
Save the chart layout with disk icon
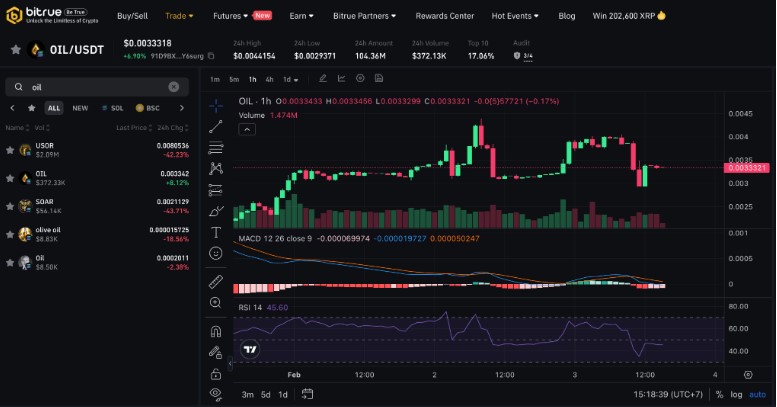[379, 78]
